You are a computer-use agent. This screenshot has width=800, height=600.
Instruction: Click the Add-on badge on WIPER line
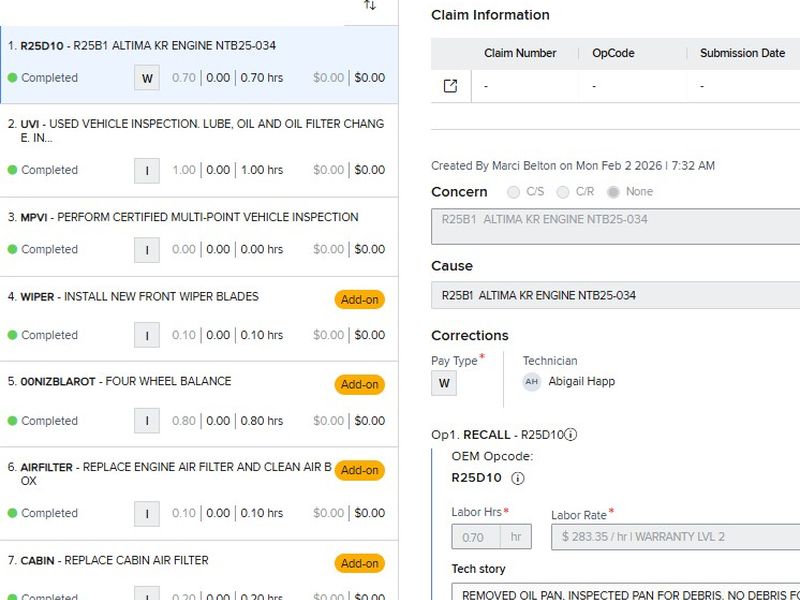359,299
